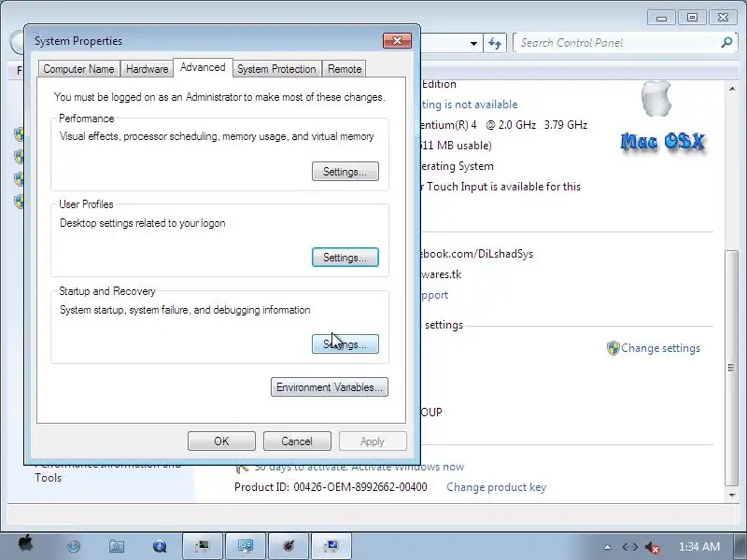
Task: Click the Change settings link
Action: [660, 348]
